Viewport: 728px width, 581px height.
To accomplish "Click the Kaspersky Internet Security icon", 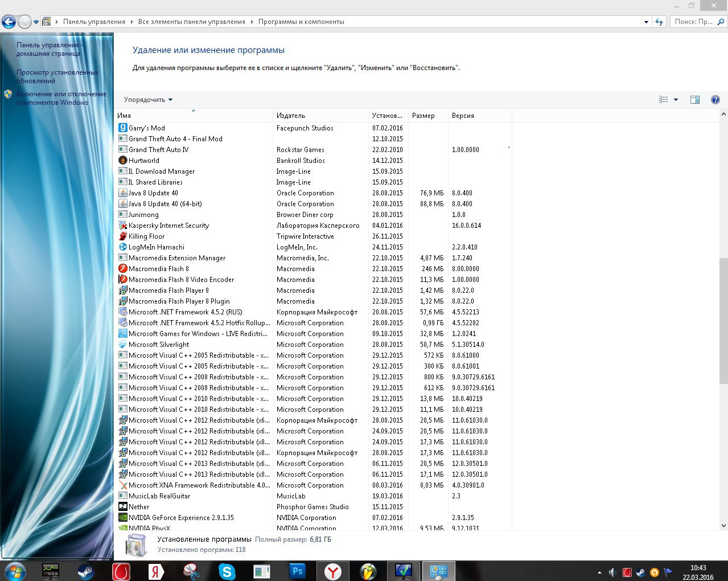I will pyautogui.click(x=122, y=226).
